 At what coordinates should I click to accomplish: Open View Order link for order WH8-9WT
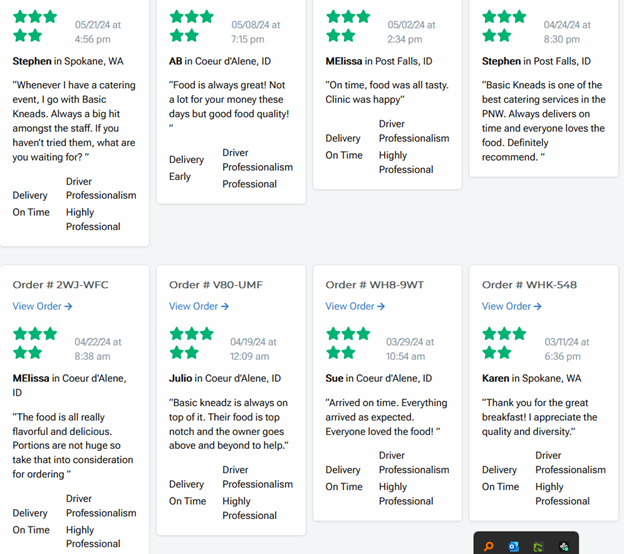click(x=355, y=306)
